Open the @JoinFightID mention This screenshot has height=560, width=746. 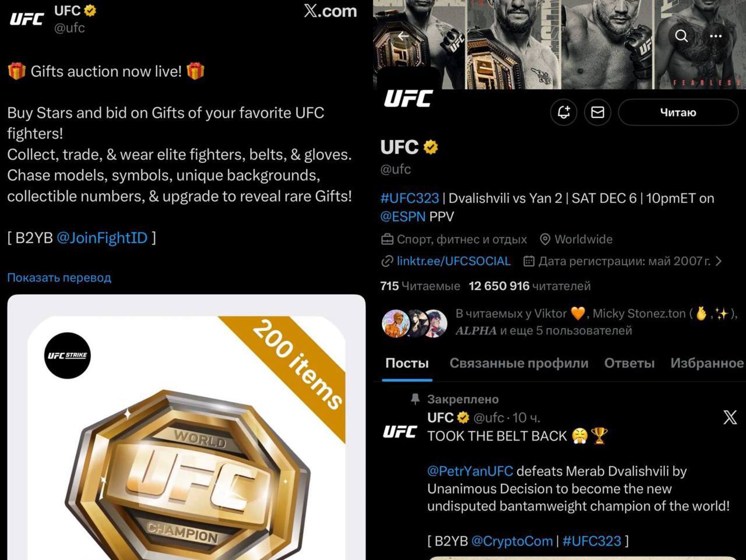102,238
